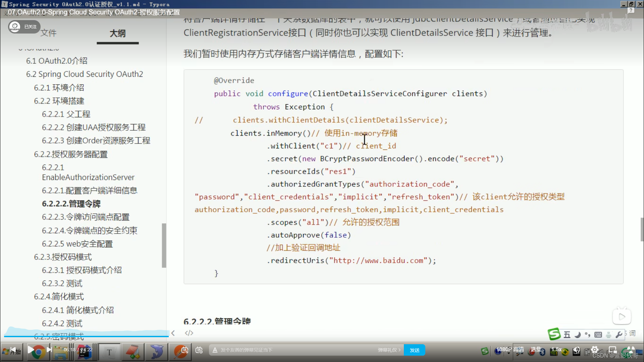The height and width of the screenshot is (362, 644).
Task: Toggle the moon Chinese/English icon
Action: (x=578, y=335)
